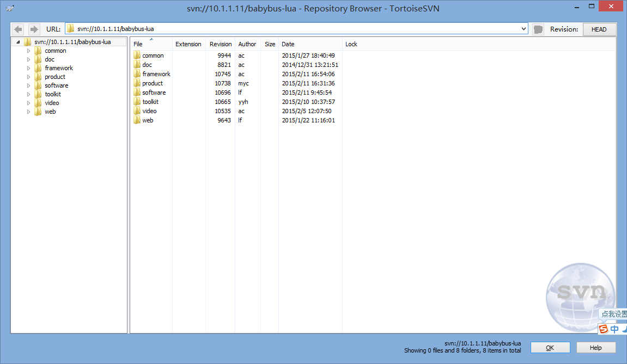Toggle Chinese input mode 中 icon
This screenshot has height=364, width=627.
point(614,329)
